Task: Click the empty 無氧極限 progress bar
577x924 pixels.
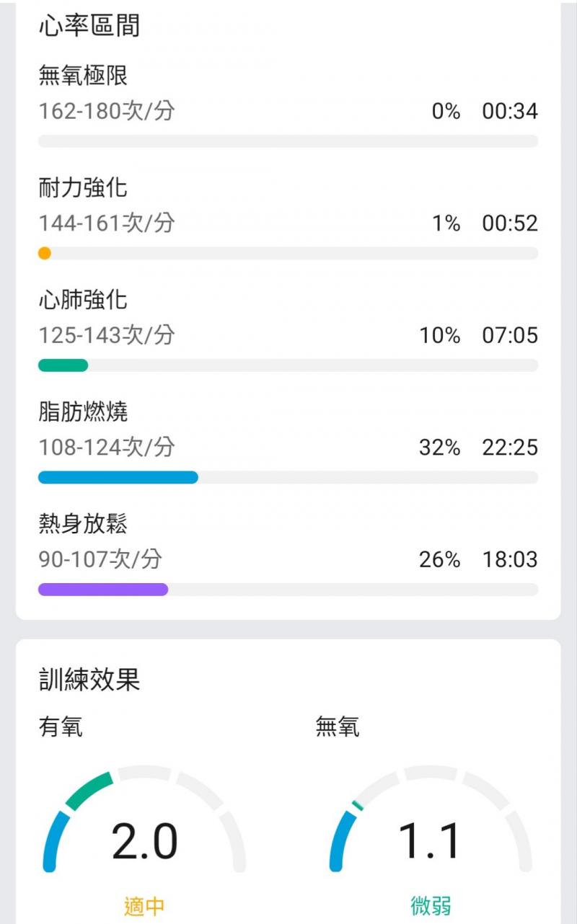Action: 288,141
